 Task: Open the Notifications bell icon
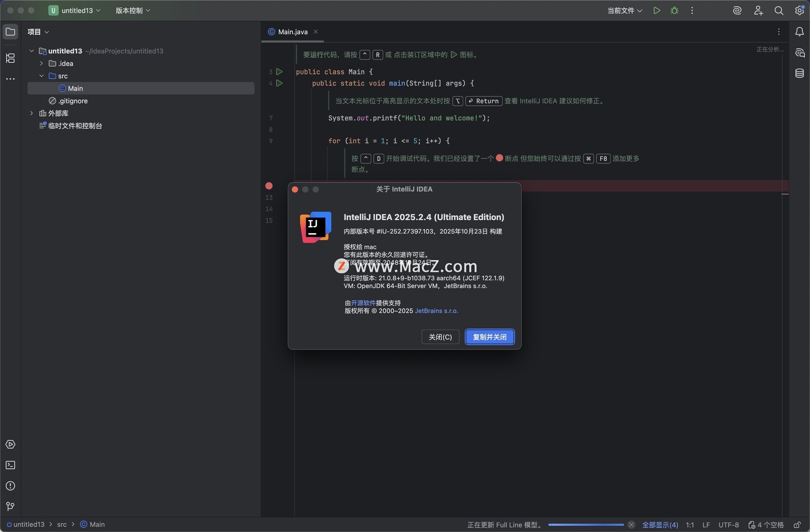tap(799, 32)
